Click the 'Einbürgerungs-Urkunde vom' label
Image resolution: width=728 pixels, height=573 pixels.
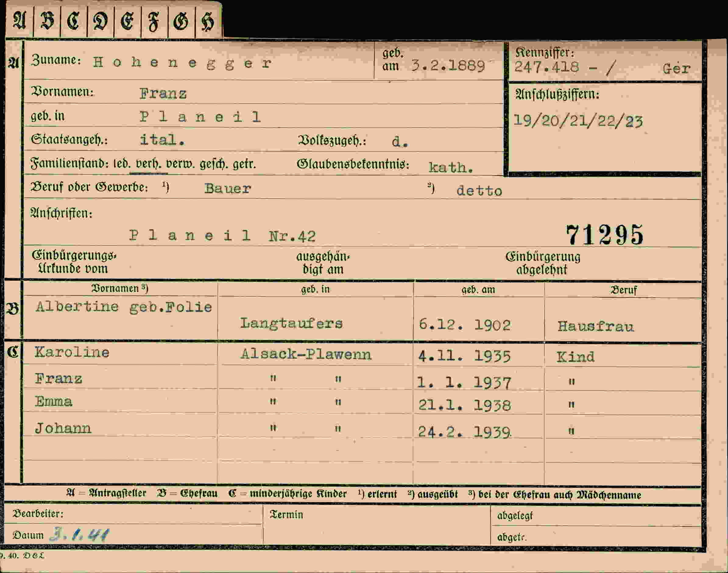74,262
